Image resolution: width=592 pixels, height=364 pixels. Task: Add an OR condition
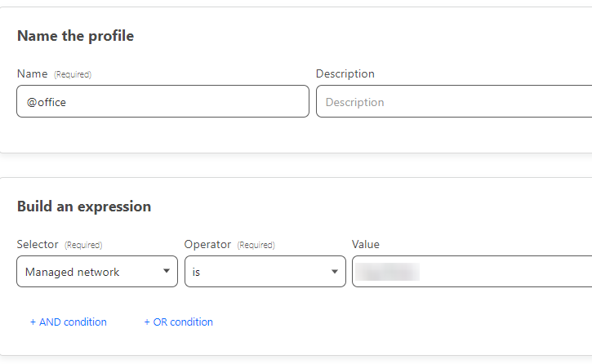(179, 322)
